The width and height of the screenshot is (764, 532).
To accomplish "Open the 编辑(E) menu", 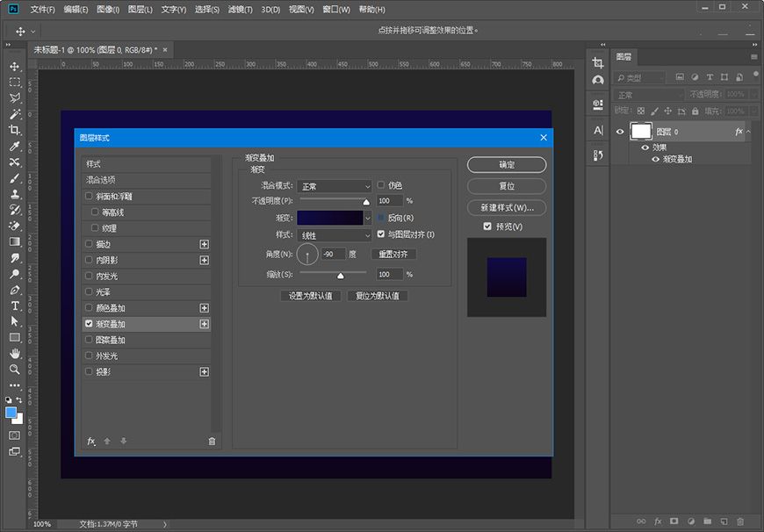I will 76,10.
